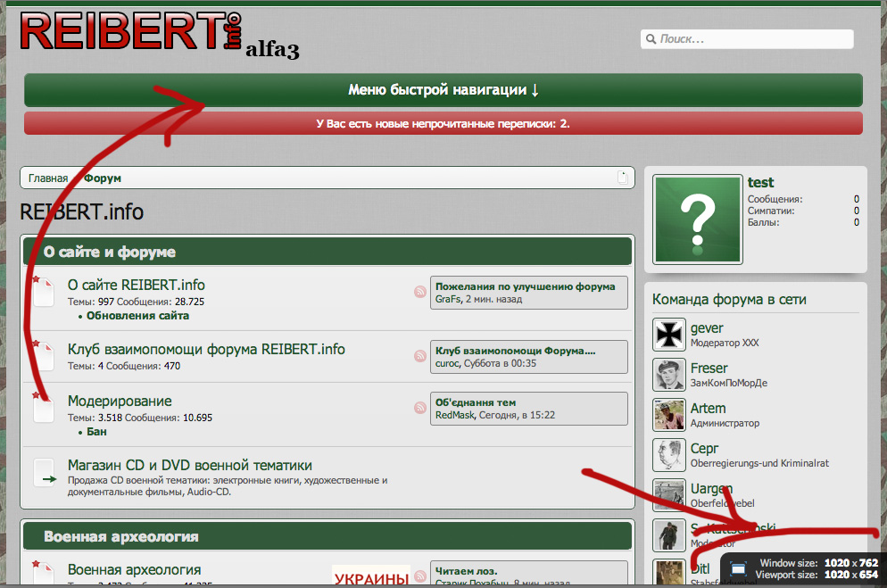Open gever's iron cross avatar
The image size is (887, 588).
pyautogui.click(x=669, y=334)
